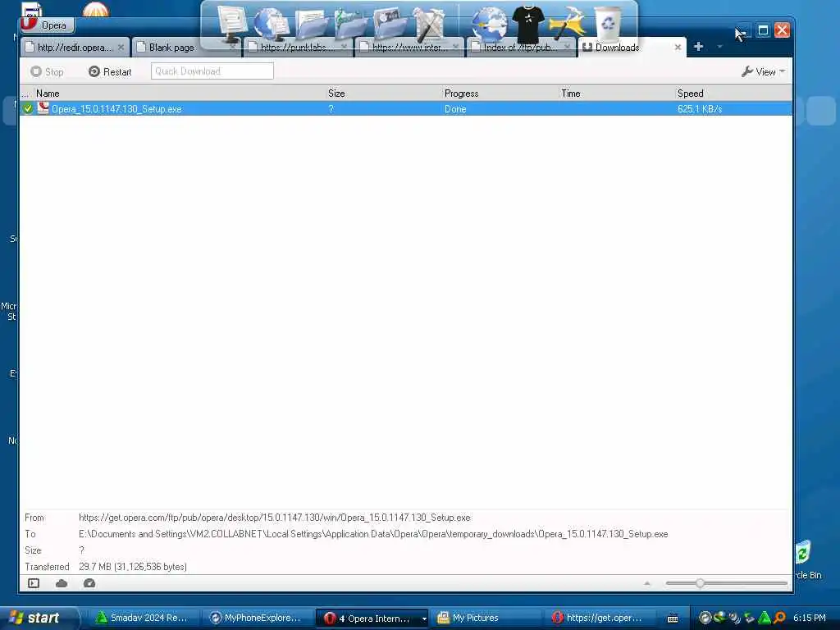Click the orange magnifier tray icon
The image size is (840, 630).
pyautogui.click(x=779, y=618)
